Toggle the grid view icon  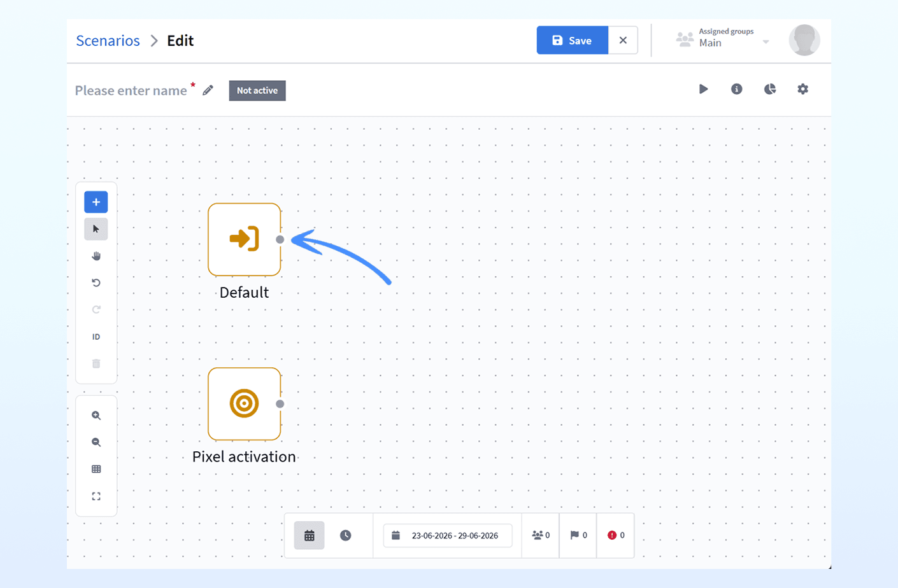click(x=96, y=469)
